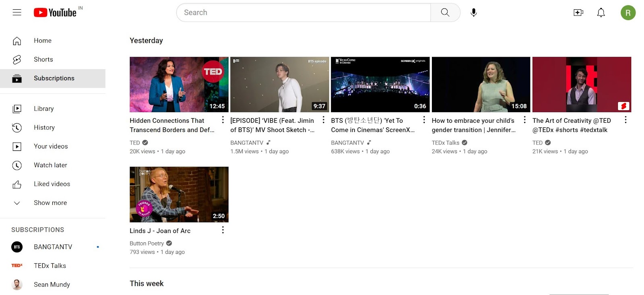Click the Your videos icon
The height and width of the screenshot is (295, 644).
[17, 146]
